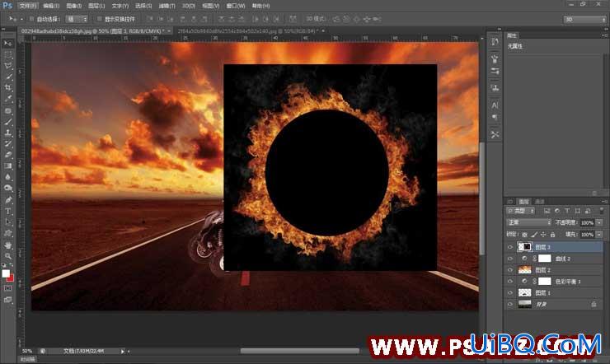Click the lock all icon in Layers
Image resolution: width=610 pixels, height=364 pixels.
tap(553, 235)
